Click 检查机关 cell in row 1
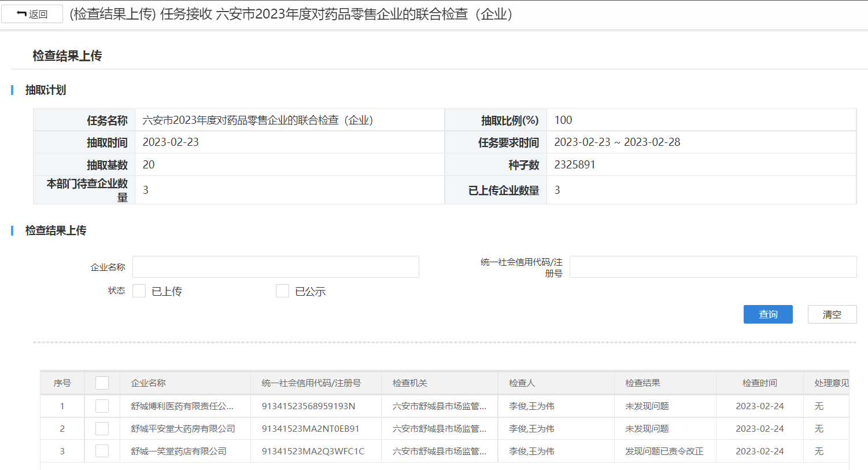Viewport: 868px width, 470px height. click(x=439, y=406)
